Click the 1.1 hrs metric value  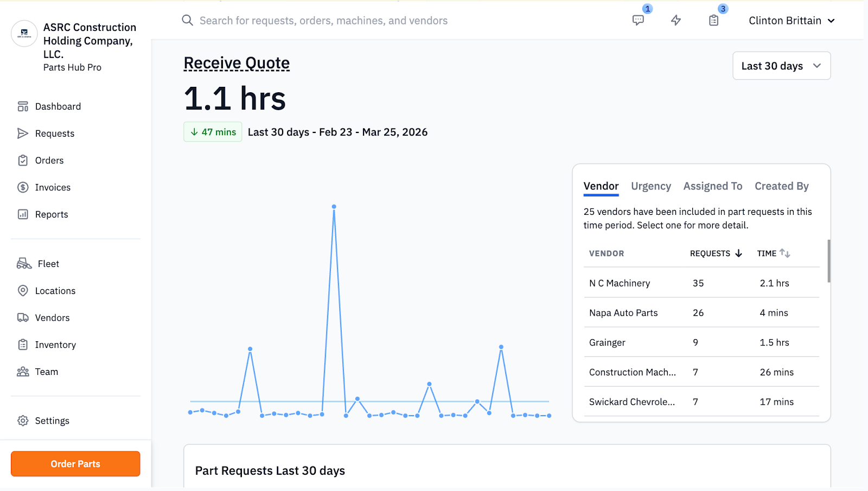(235, 99)
